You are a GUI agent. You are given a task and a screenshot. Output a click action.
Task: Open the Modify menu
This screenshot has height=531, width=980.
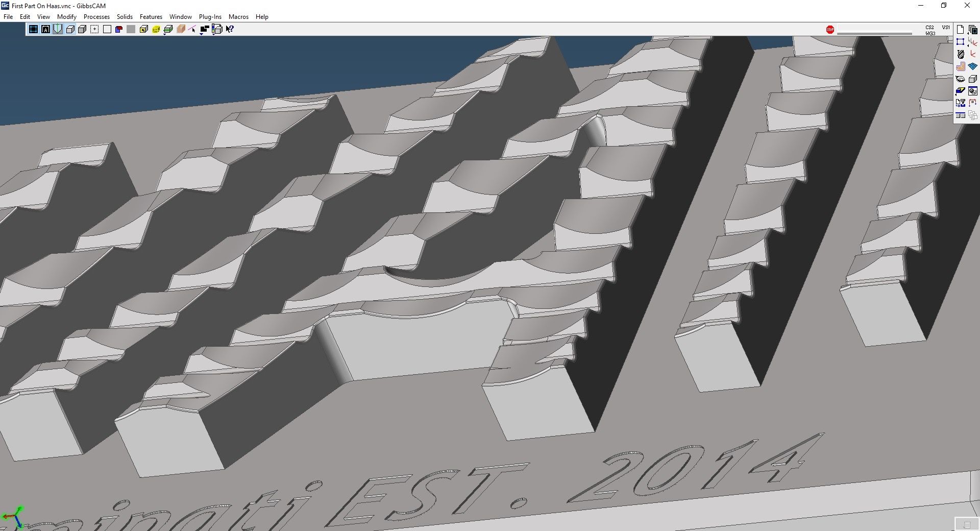[66, 17]
